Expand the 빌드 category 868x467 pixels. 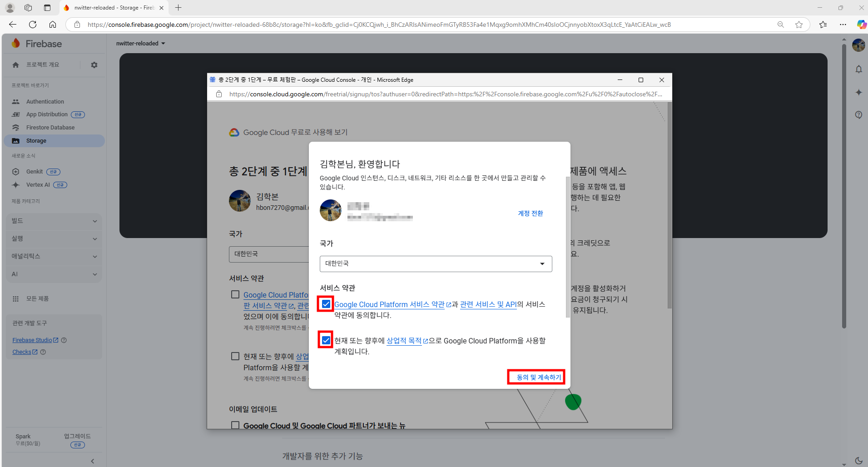[x=54, y=221]
